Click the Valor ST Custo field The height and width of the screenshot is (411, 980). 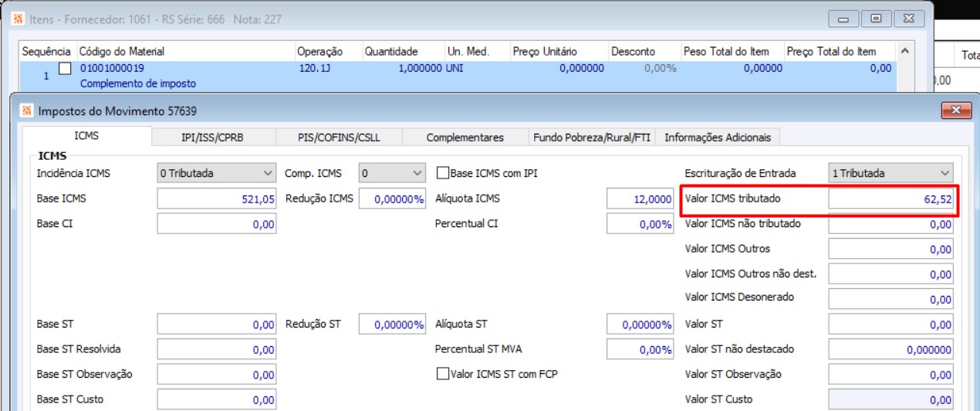(890, 399)
